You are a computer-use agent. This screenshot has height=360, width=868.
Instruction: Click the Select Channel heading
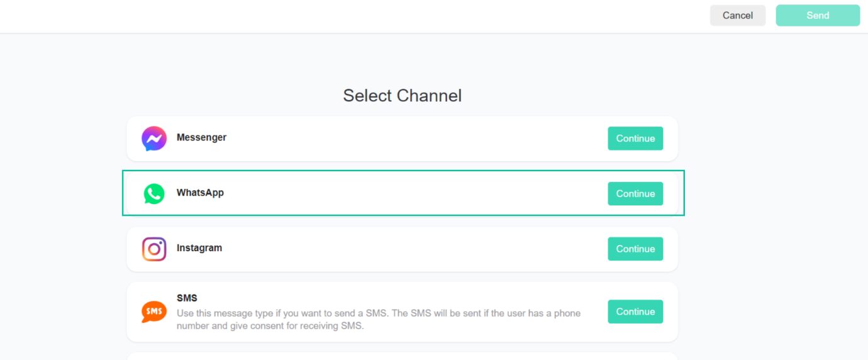(x=403, y=96)
